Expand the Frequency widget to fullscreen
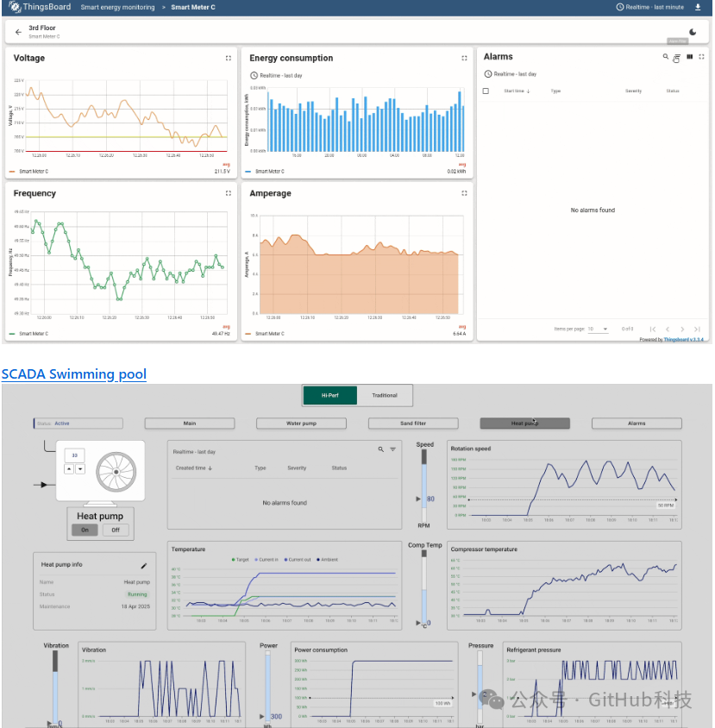Viewport: 715px width, 728px height. coord(229,193)
